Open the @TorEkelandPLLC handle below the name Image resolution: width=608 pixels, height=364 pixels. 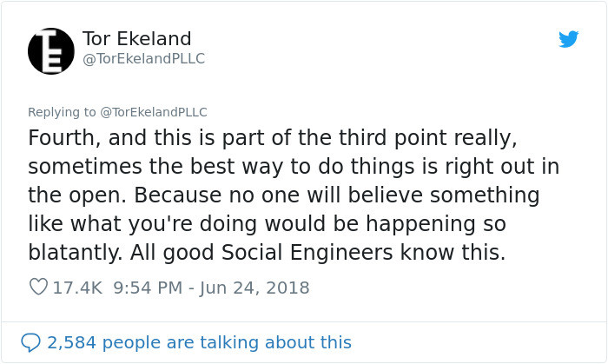tap(143, 59)
